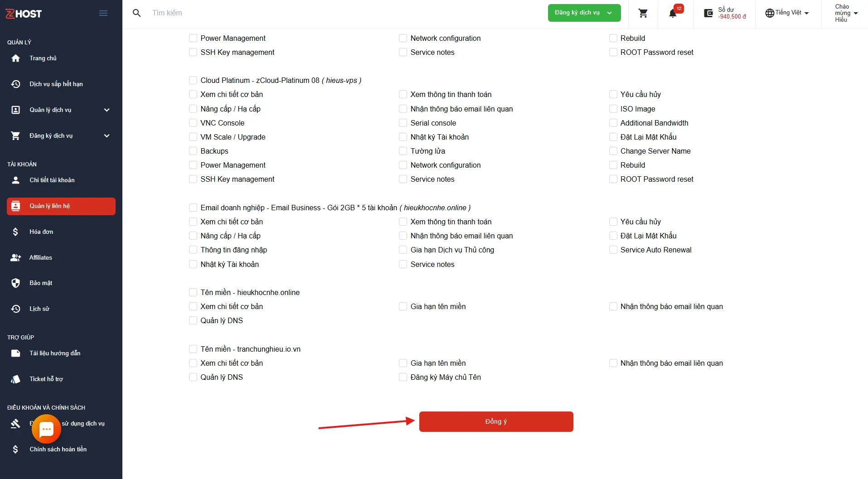Tick the Service Auto Renewal checkbox

pyautogui.click(x=613, y=250)
